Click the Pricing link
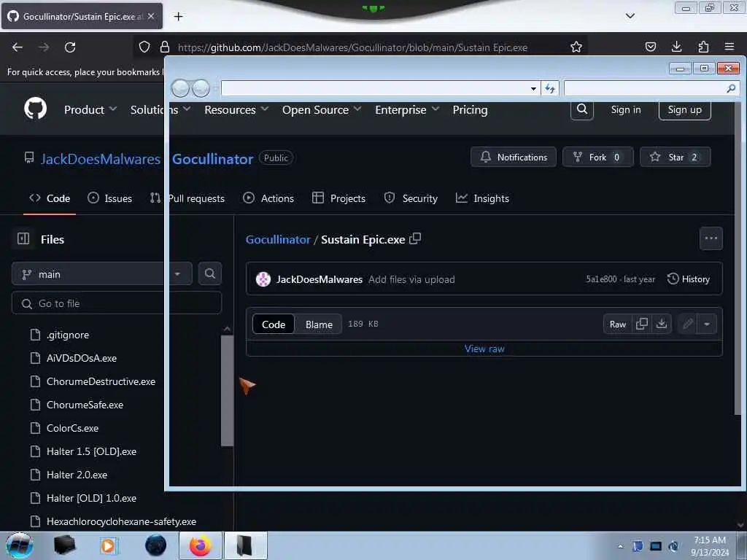 (x=470, y=109)
